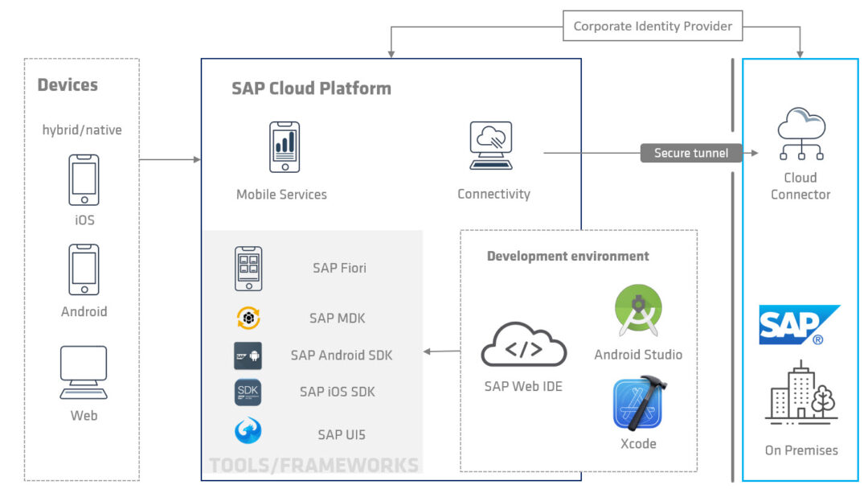
Task: Select the SAP Android SDK icon
Action: [248, 355]
